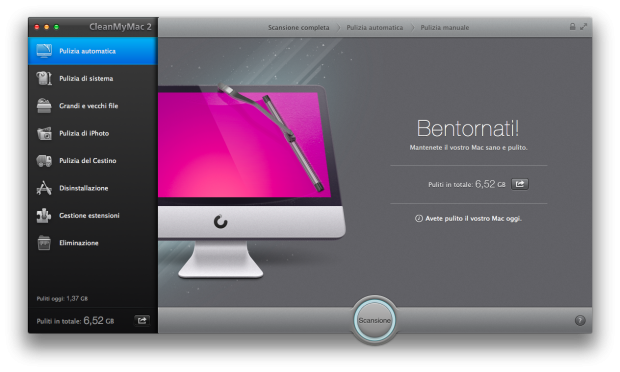Screen dimensions: 620x372
Task: Click the Bentornati! heading
Action: (468, 128)
